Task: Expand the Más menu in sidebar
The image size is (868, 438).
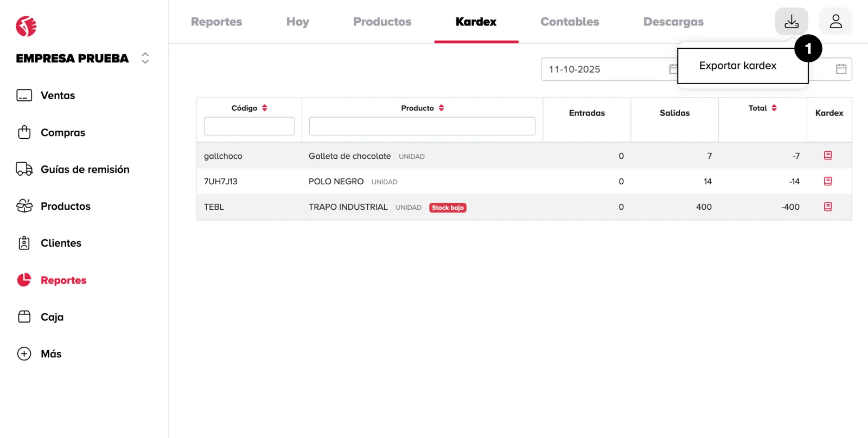Action: (x=51, y=354)
